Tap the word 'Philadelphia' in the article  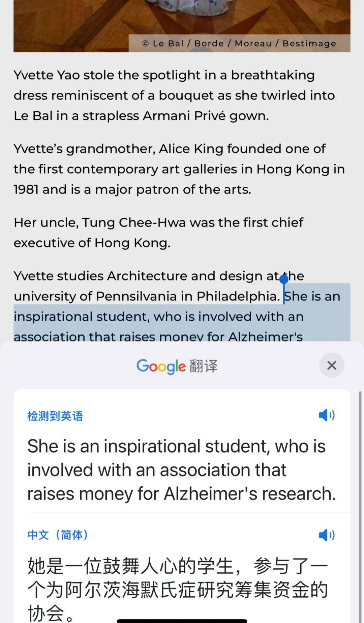pyautogui.click(x=238, y=296)
